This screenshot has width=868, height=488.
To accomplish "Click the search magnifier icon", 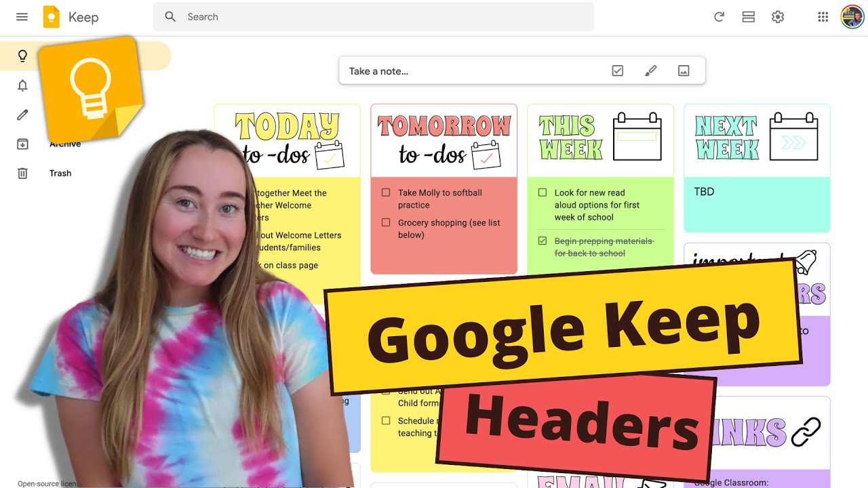I will (170, 17).
